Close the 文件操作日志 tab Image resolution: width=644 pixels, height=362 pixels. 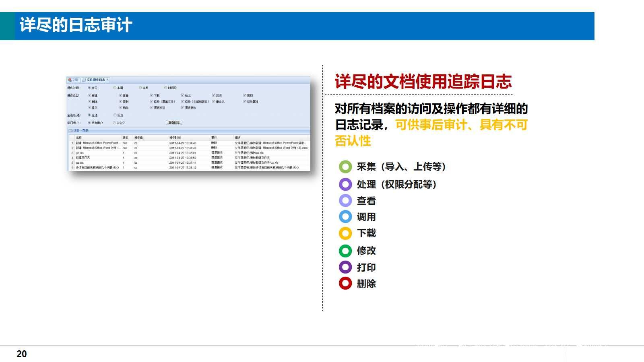(107, 80)
